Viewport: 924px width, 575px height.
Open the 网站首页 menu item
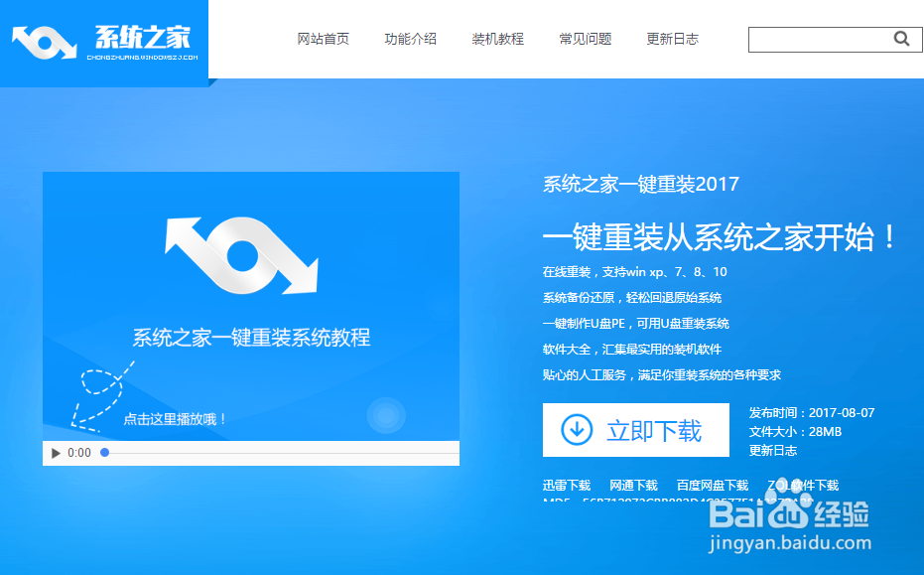[x=323, y=39]
